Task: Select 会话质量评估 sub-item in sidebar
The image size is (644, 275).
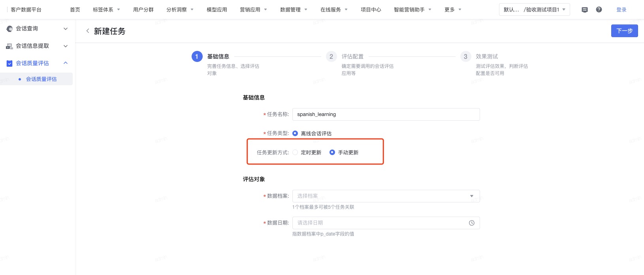Action: 41,79
